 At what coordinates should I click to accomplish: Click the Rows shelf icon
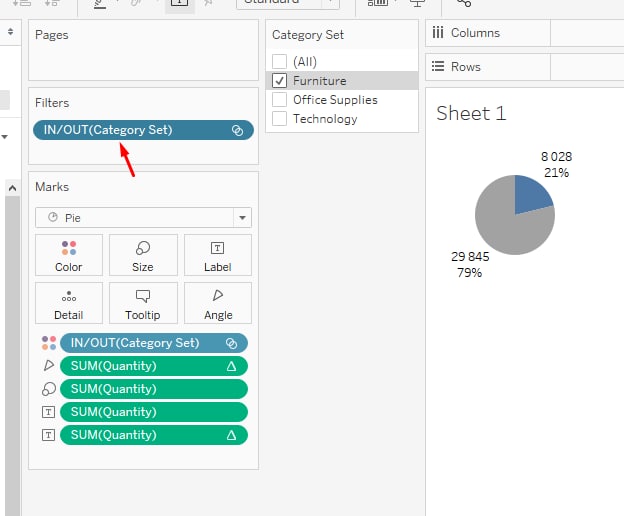[438, 66]
